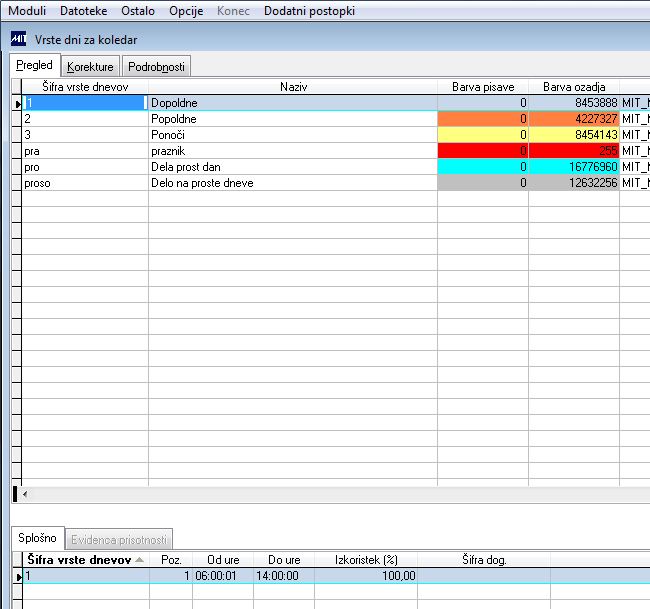Open the Dodatni postopki menu
The width and height of the screenshot is (650, 609).
click(310, 11)
